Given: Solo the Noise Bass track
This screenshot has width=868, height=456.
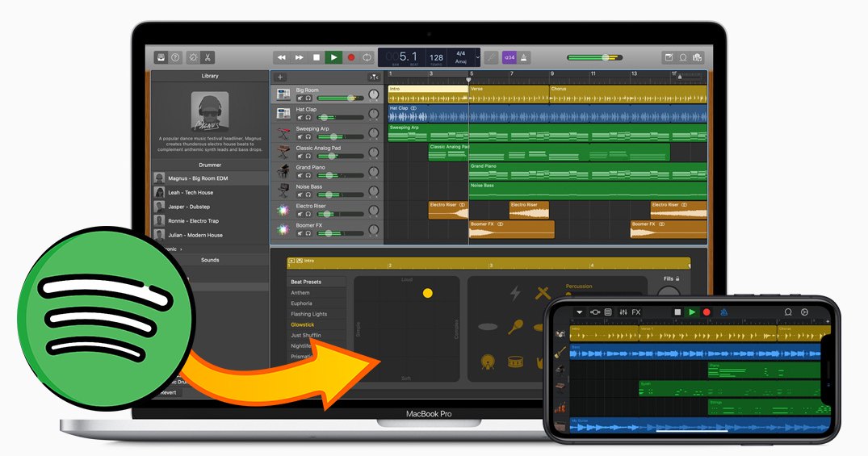Looking at the screenshot, I should (x=308, y=195).
